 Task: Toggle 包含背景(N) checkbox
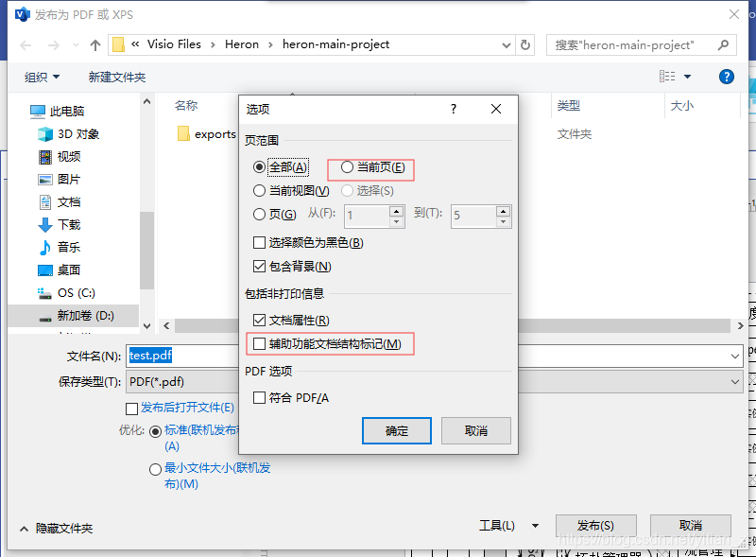coord(260,267)
